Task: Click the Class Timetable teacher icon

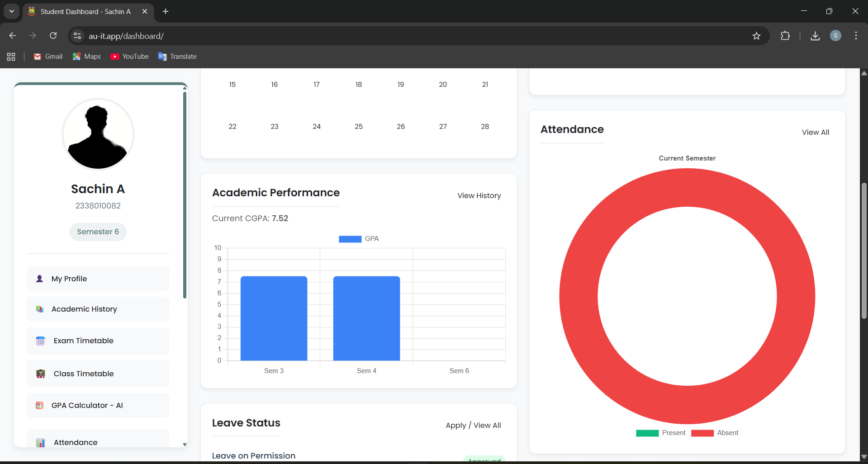Action: (41, 374)
